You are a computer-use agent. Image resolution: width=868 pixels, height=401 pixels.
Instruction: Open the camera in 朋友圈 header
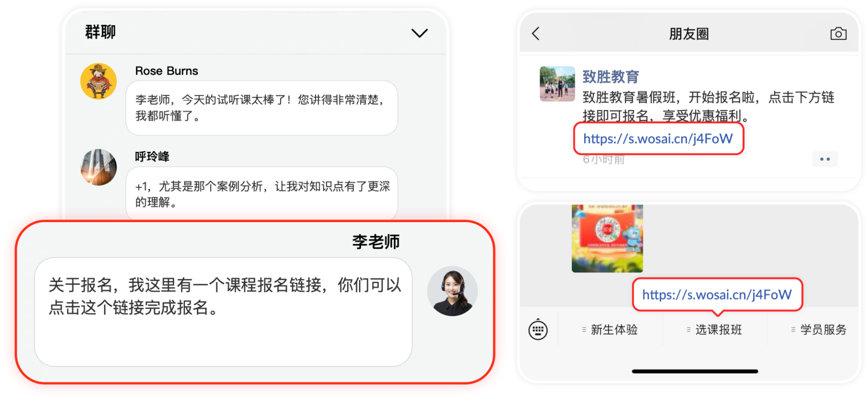click(838, 33)
